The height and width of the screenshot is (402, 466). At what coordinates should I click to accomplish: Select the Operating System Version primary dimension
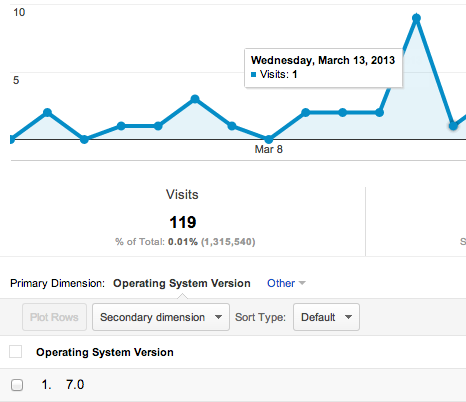tap(182, 283)
